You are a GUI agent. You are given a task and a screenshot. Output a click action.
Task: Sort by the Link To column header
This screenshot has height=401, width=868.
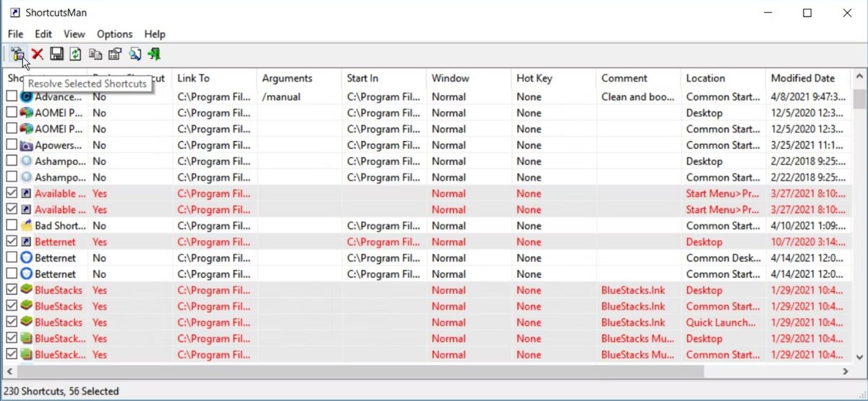pyautogui.click(x=214, y=78)
